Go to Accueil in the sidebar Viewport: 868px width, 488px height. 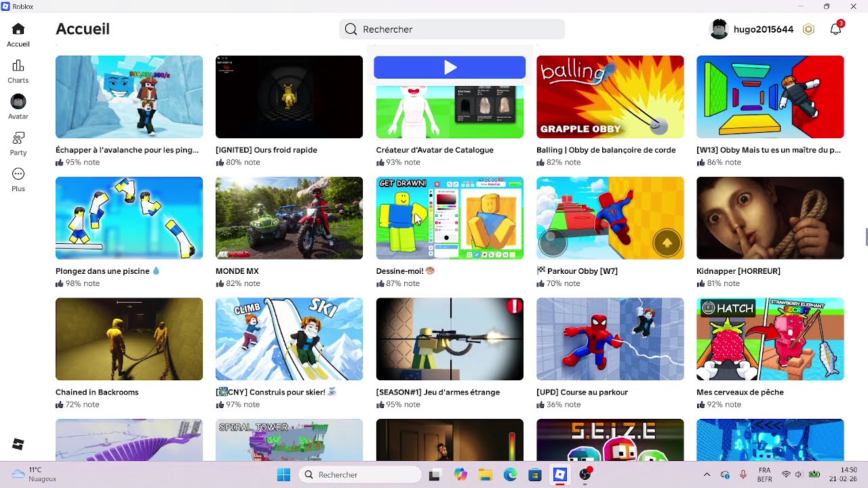tap(18, 35)
